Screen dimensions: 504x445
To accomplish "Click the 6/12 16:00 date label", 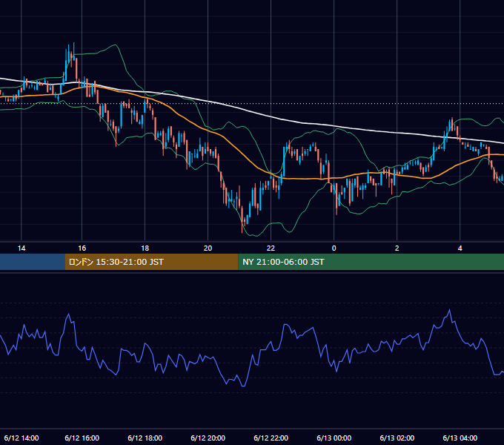I will tap(82, 438).
